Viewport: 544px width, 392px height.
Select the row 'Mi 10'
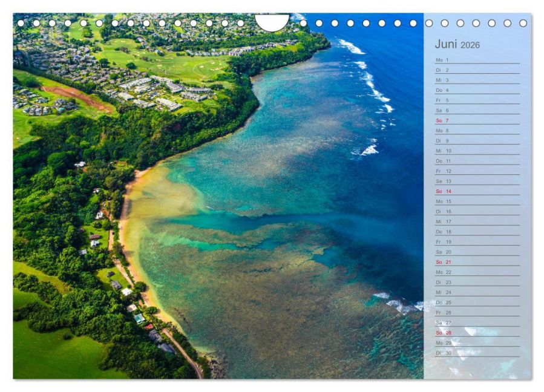click(477, 151)
